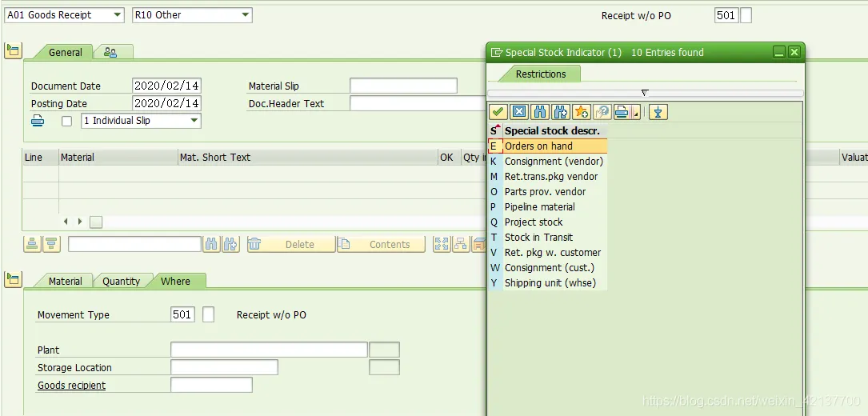Click the Find binoculars icon in popup

click(x=540, y=112)
